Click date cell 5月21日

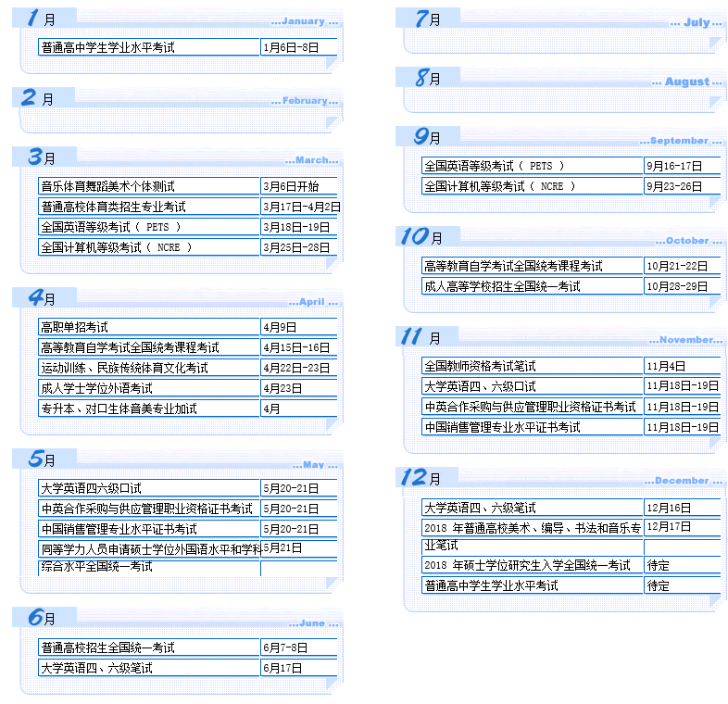(299, 548)
